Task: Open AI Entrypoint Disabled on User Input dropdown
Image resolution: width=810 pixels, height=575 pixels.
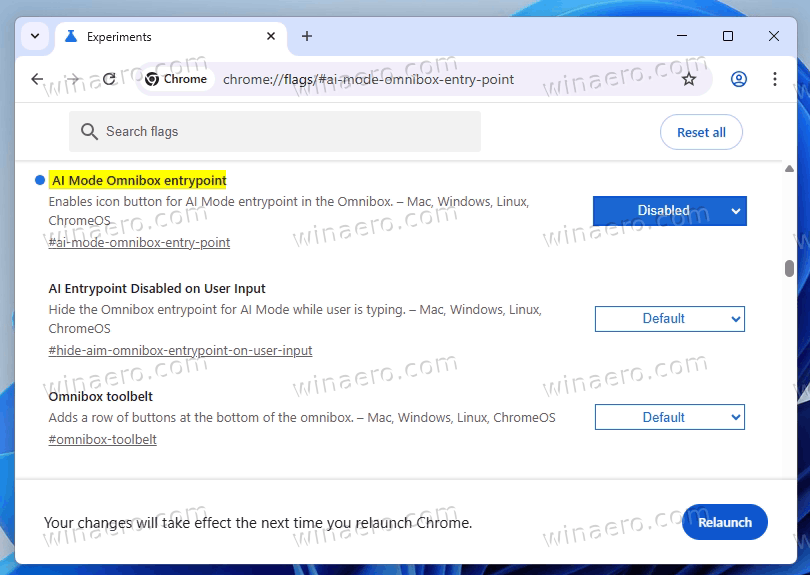Action: tap(669, 319)
